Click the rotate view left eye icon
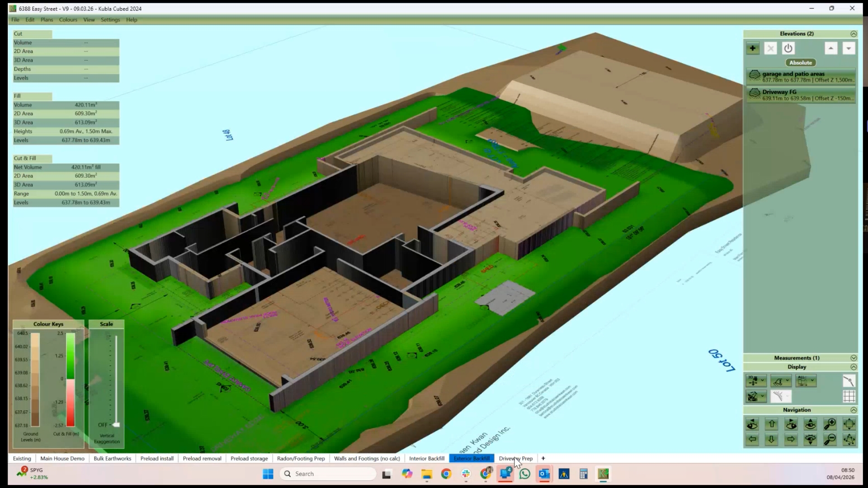The height and width of the screenshot is (488, 868). (x=752, y=424)
